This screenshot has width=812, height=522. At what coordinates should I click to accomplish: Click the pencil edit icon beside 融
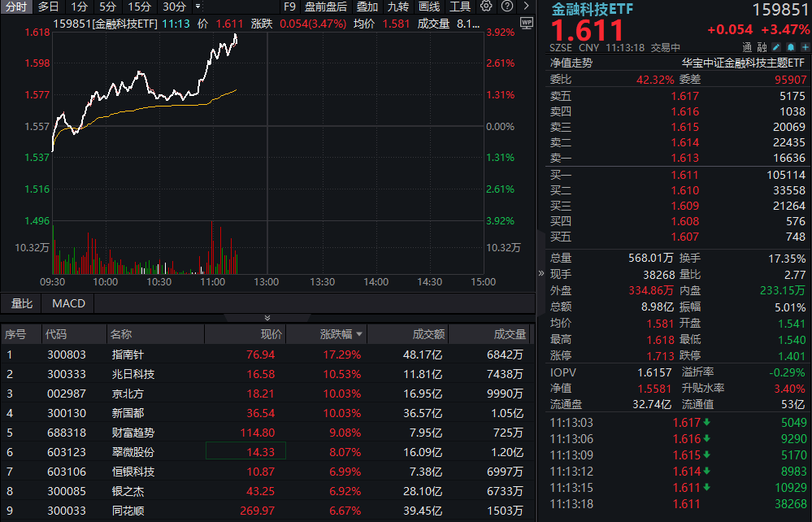(x=777, y=47)
